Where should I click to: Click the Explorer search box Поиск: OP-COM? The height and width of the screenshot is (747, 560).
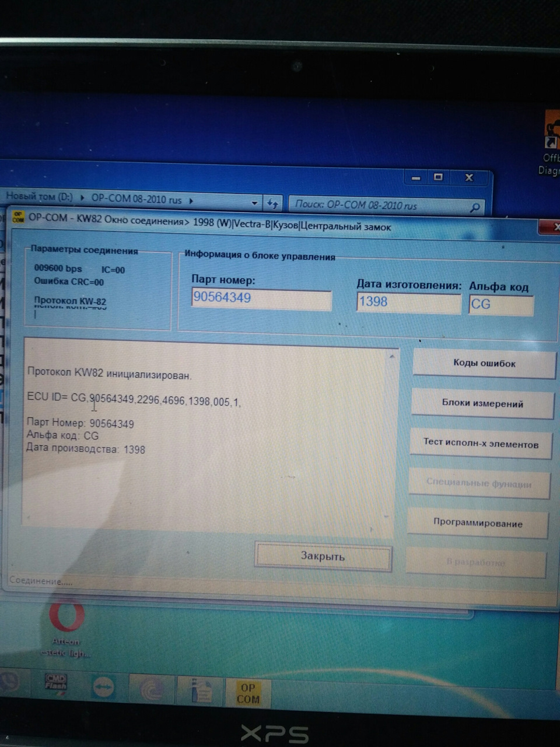386,205
